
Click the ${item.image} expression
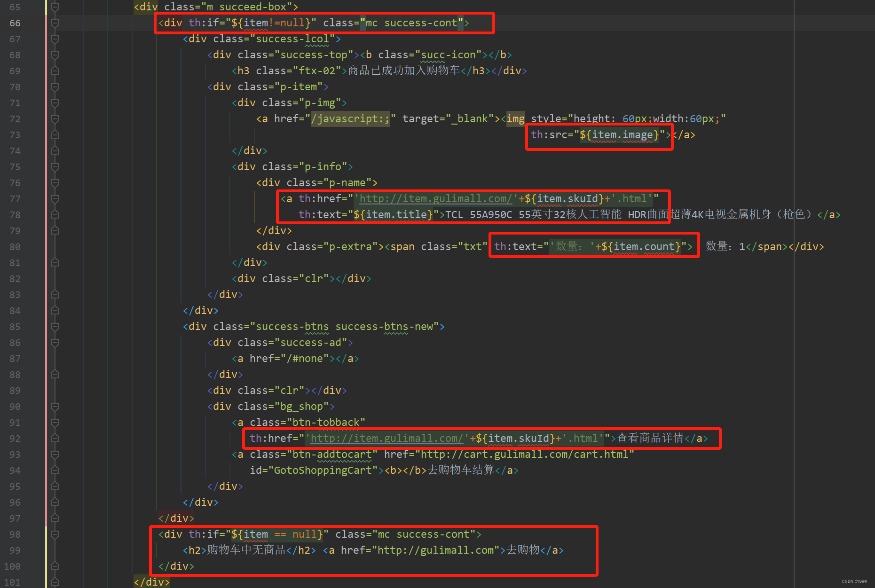[x=619, y=135]
